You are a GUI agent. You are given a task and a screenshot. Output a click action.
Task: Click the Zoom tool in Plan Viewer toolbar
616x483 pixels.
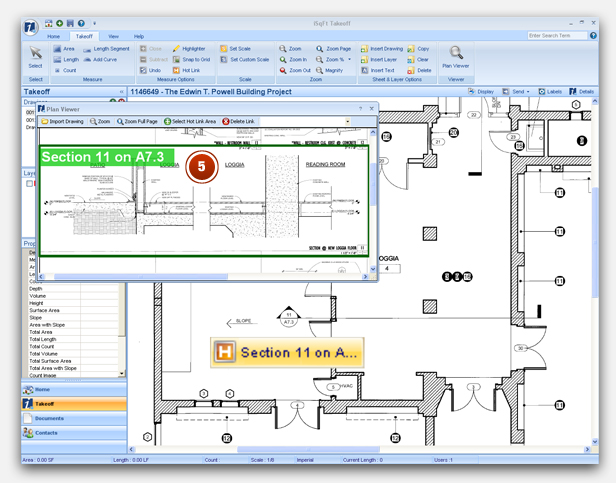pos(100,121)
